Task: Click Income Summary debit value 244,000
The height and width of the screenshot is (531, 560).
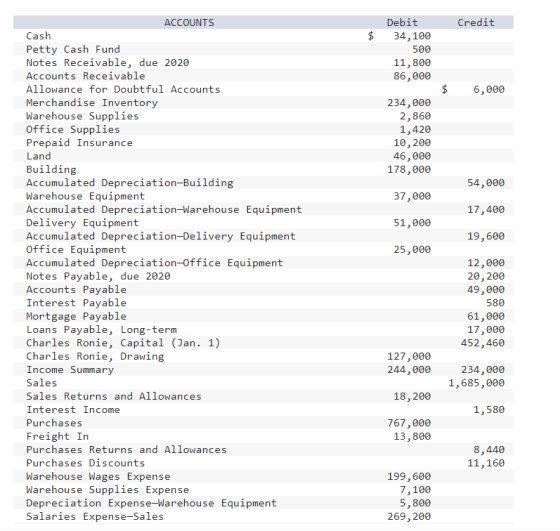Action: pos(409,370)
